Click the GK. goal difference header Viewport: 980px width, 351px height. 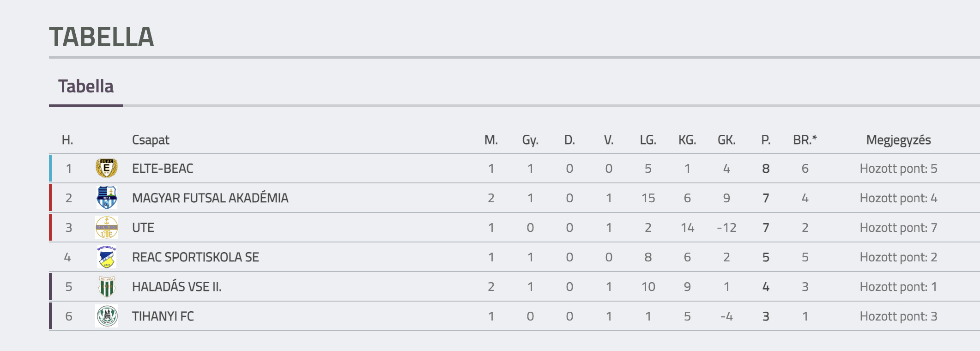pos(726,140)
